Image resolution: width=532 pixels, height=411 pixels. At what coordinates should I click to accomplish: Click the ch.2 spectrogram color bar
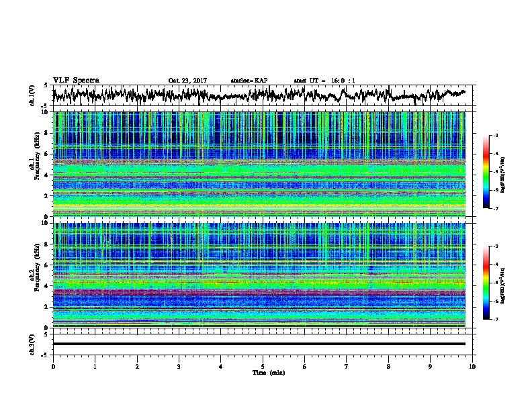tap(486, 283)
